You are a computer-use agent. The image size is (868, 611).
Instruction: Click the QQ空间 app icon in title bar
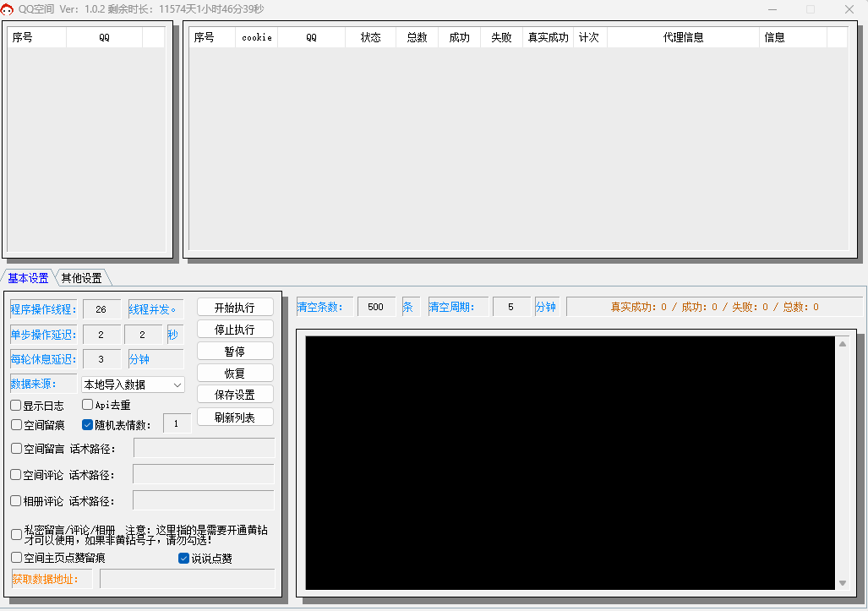[8, 9]
